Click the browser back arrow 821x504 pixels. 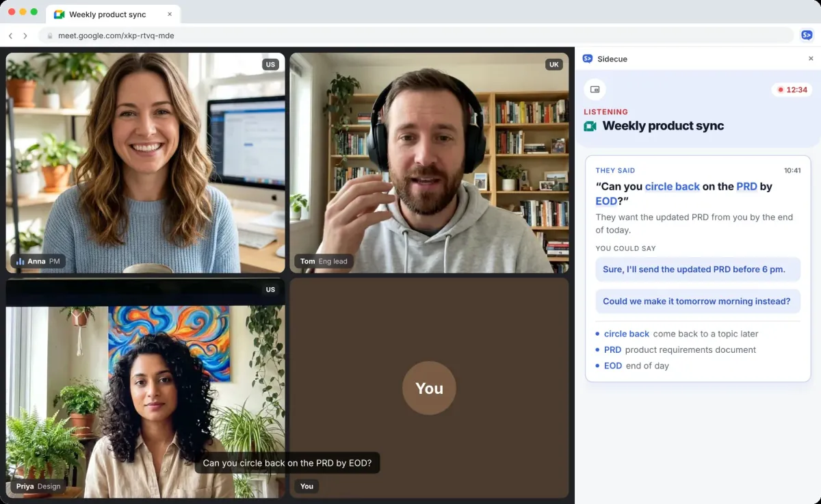point(10,36)
